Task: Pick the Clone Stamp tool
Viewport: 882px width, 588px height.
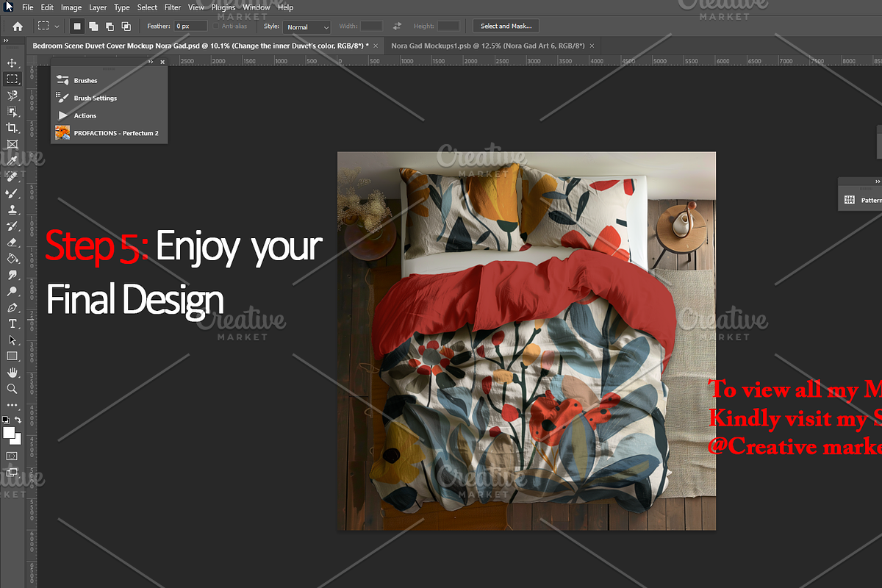Action: pos(12,209)
